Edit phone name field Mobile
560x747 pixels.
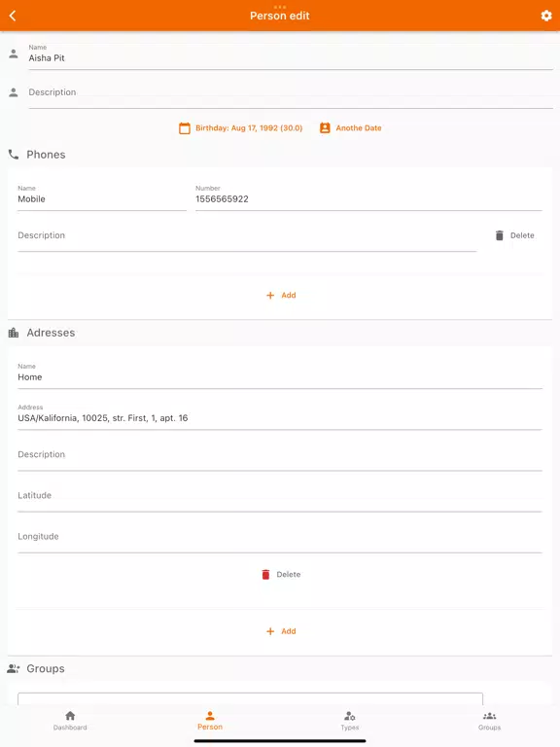tap(102, 196)
